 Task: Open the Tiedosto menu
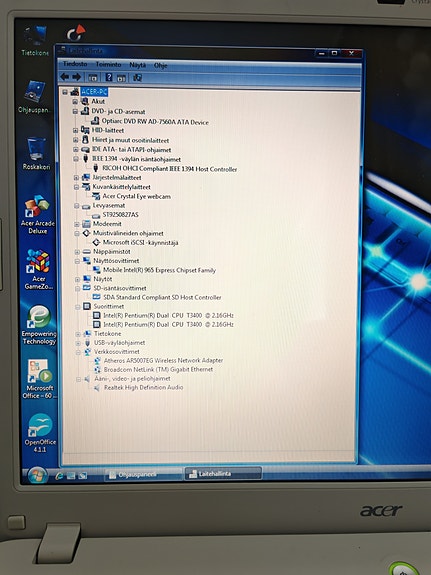(x=75, y=64)
